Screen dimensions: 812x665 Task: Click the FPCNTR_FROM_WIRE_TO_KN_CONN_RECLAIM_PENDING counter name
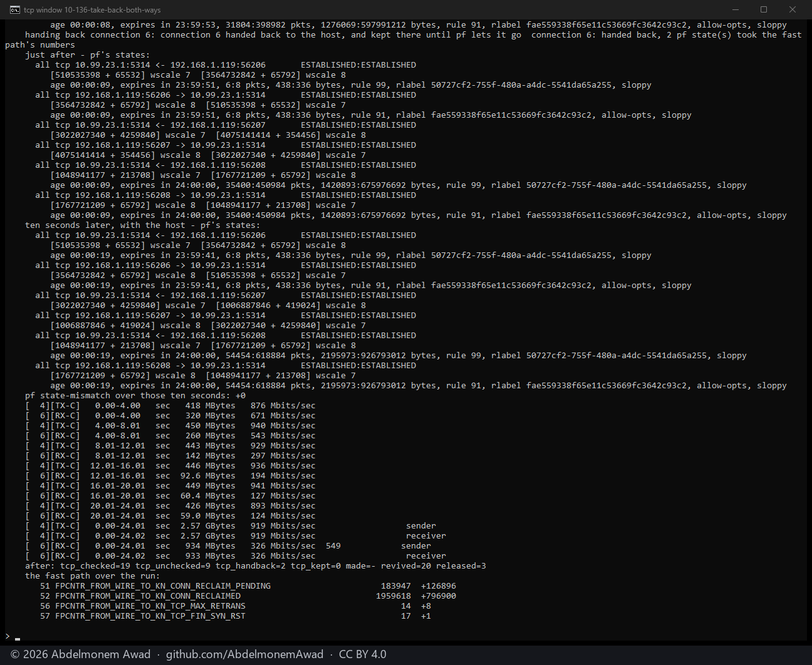(163, 586)
